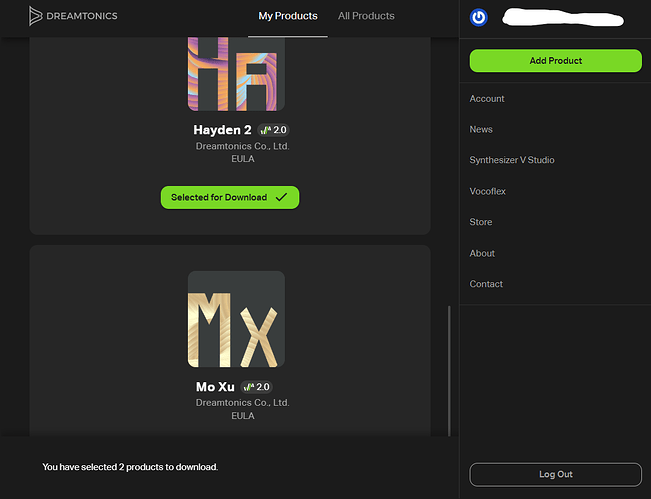
Task: Open the My Products tab
Action: [288, 16]
